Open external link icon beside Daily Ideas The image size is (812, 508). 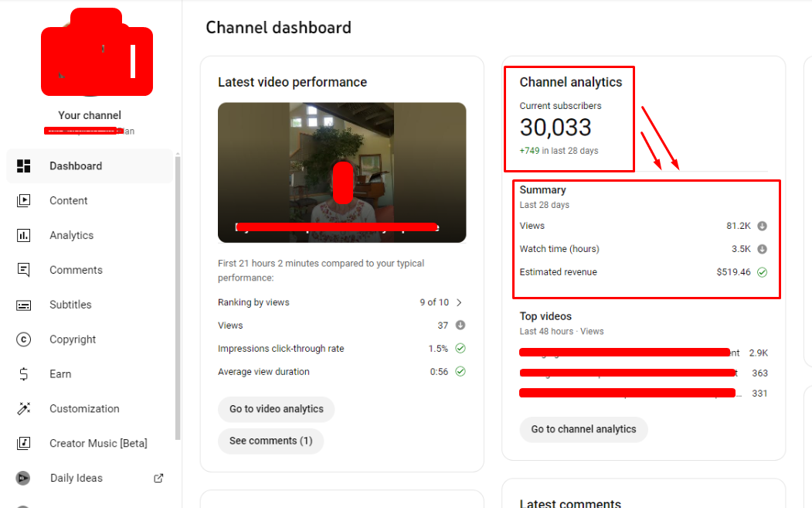pyautogui.click(x=158, y=478)
